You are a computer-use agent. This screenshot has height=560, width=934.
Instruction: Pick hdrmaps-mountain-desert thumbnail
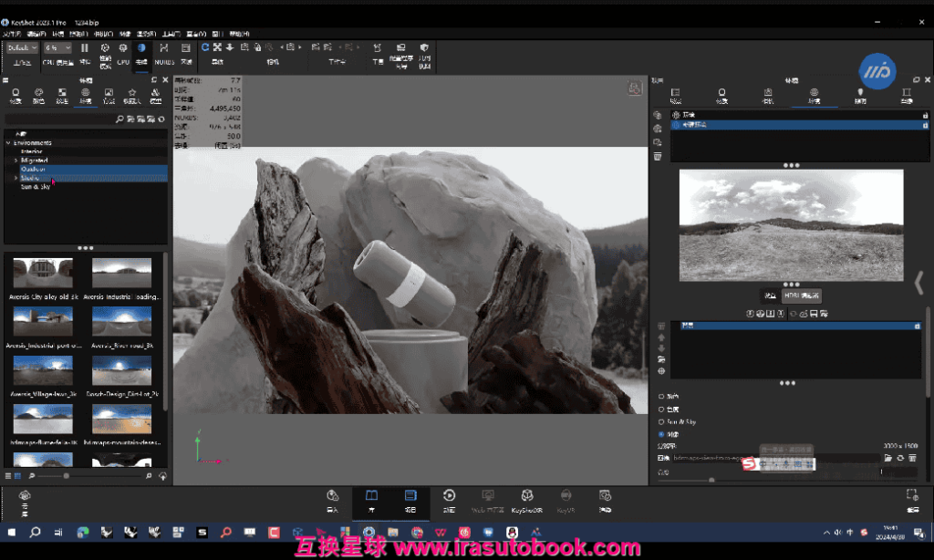point(121,420)
